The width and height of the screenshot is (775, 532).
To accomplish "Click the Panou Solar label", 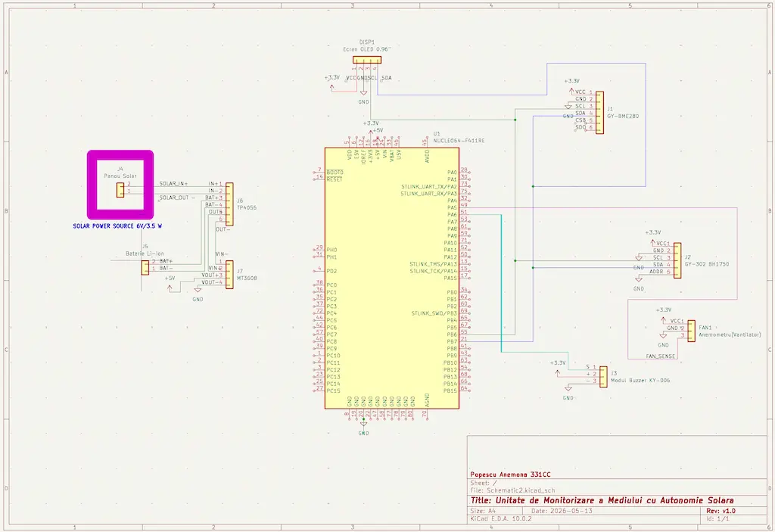I will tap(120, 176).
